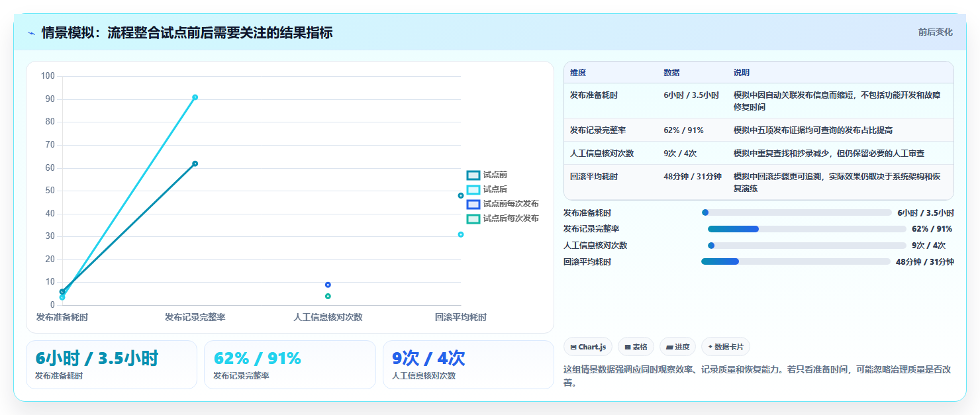Screen dimensions: 980x415
Task: Click the 试点前 data point at 62
Action: (x=195, y=163)
